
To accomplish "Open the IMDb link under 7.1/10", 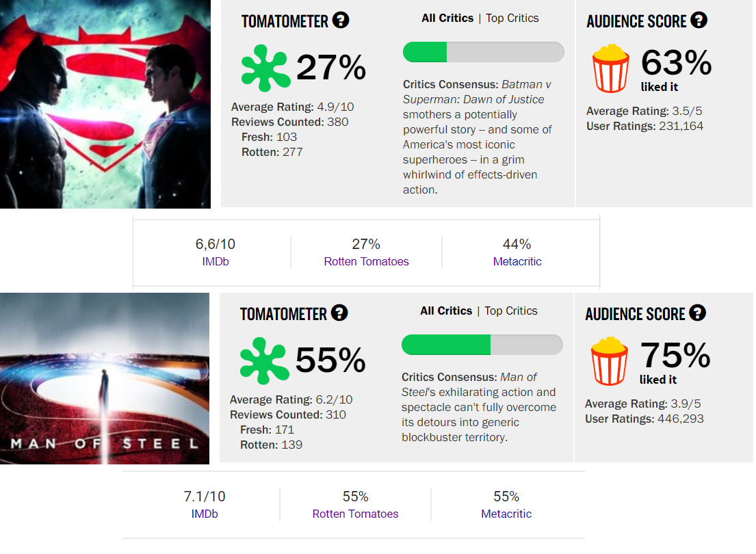I will 205,514.
